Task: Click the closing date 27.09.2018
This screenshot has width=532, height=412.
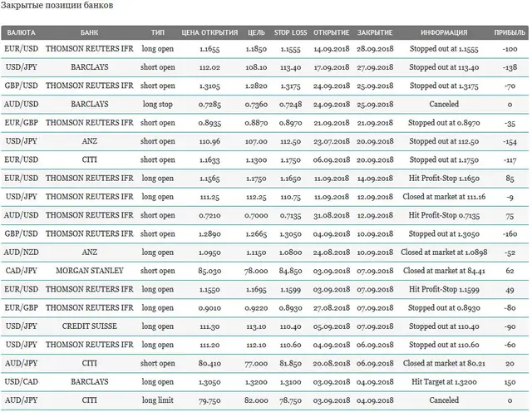Action: (375, 67)
